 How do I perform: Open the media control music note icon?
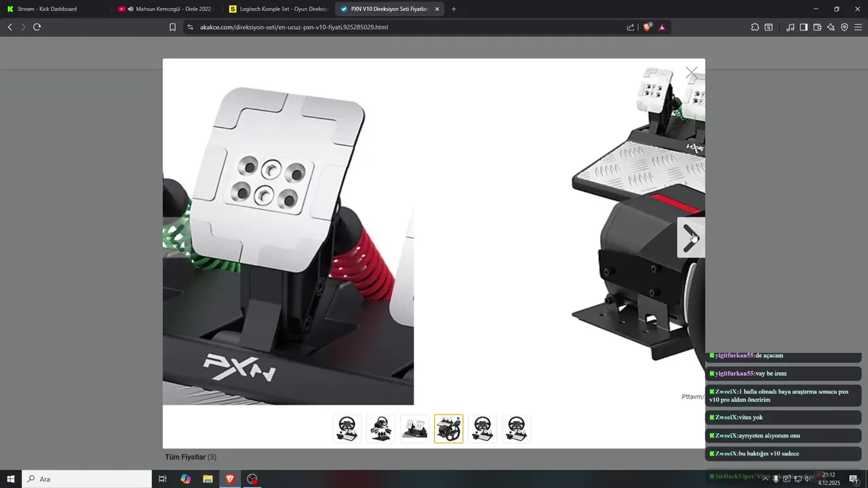point(790,27)
